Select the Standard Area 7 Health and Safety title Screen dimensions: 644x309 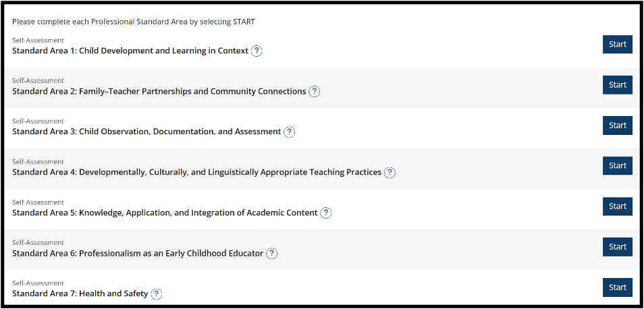pos(80,293)
